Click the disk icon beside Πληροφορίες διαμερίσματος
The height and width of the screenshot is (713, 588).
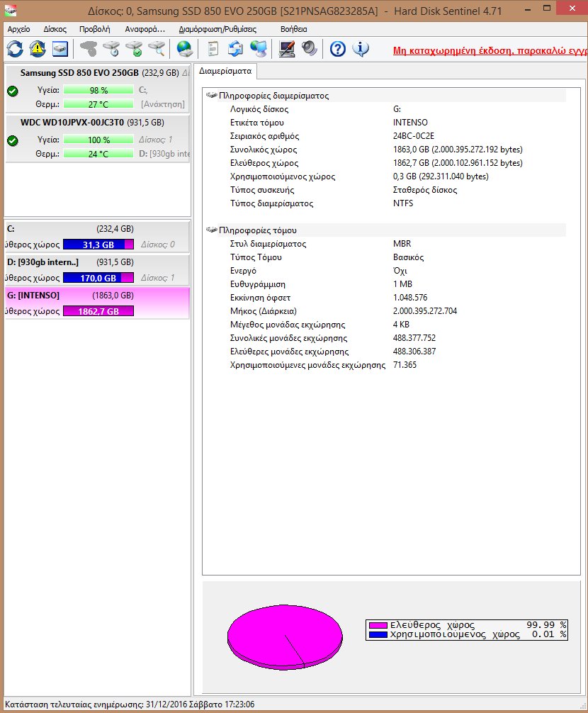tap(211, 95)
